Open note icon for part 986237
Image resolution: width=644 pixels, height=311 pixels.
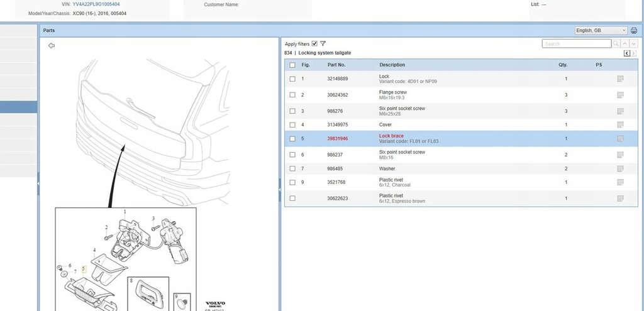(620, 155)
